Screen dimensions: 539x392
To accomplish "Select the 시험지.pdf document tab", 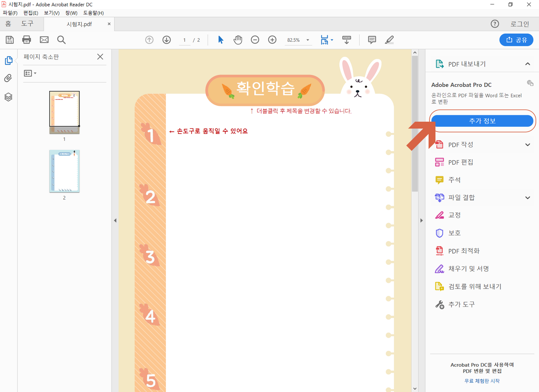I will [79, 24].
